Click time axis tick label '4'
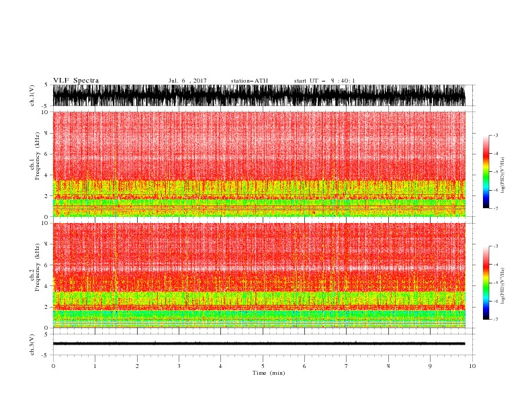Screen dimensions: 532x411 tap(220, 366)
